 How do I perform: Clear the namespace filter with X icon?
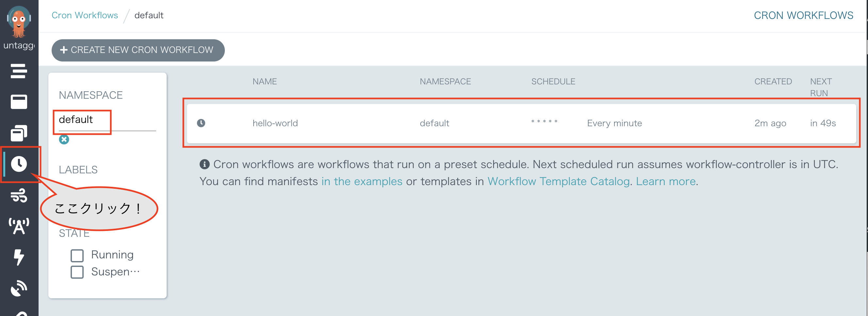[64, 139]
